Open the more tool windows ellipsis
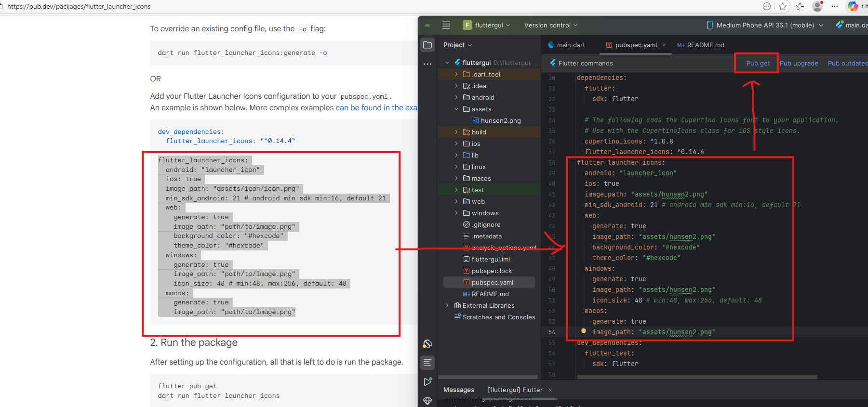This screenshot has width=868, height=407. point(427,64)
